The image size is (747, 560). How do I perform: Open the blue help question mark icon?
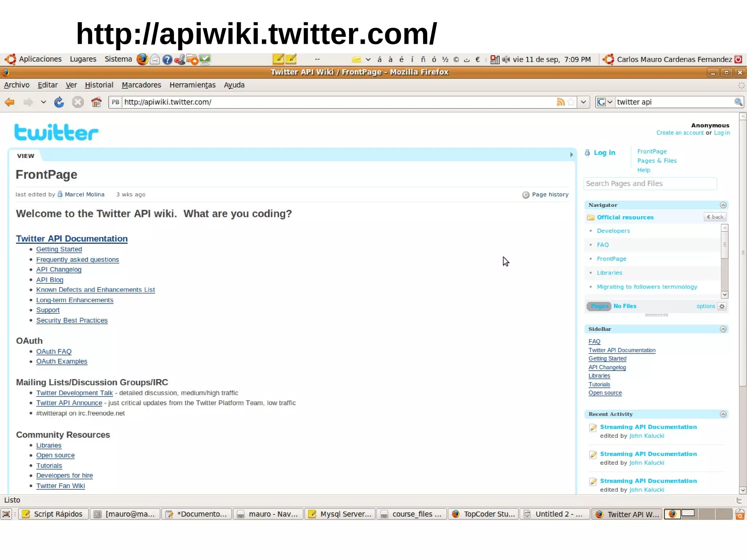(x=167, y=59)
